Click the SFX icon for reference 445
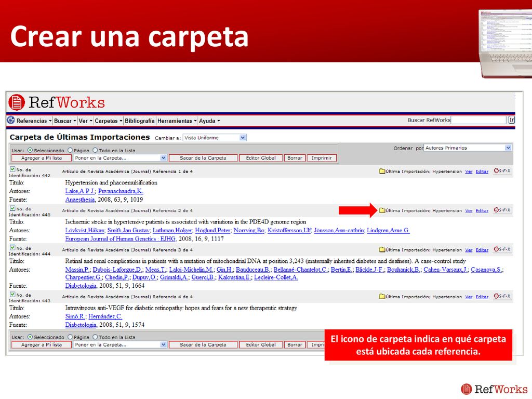 pos(502,210)
